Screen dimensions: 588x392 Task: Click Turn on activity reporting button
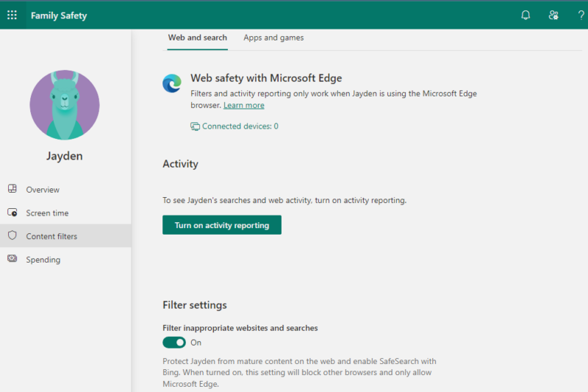tap(222, 225)
